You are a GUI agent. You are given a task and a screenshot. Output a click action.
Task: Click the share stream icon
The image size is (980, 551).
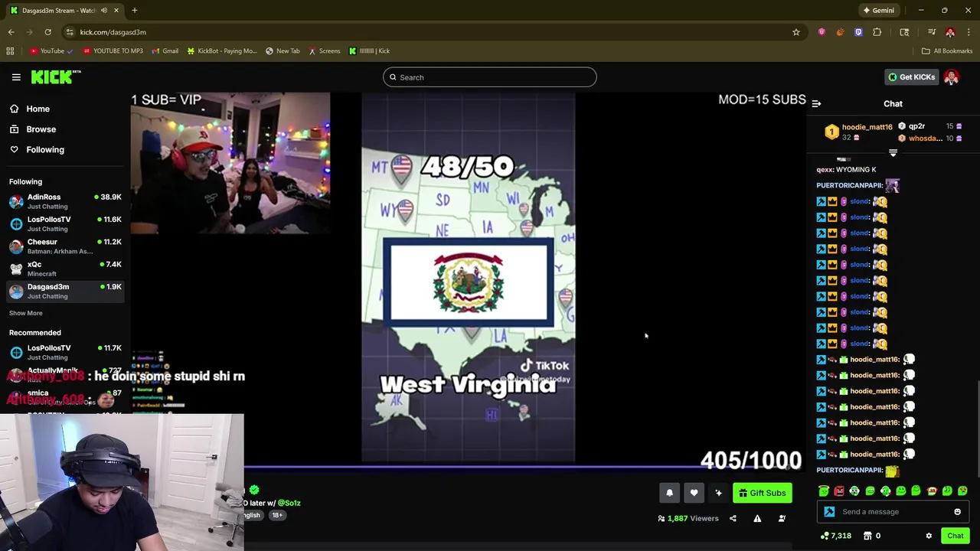pyautogui.click(x=733, y=519)
